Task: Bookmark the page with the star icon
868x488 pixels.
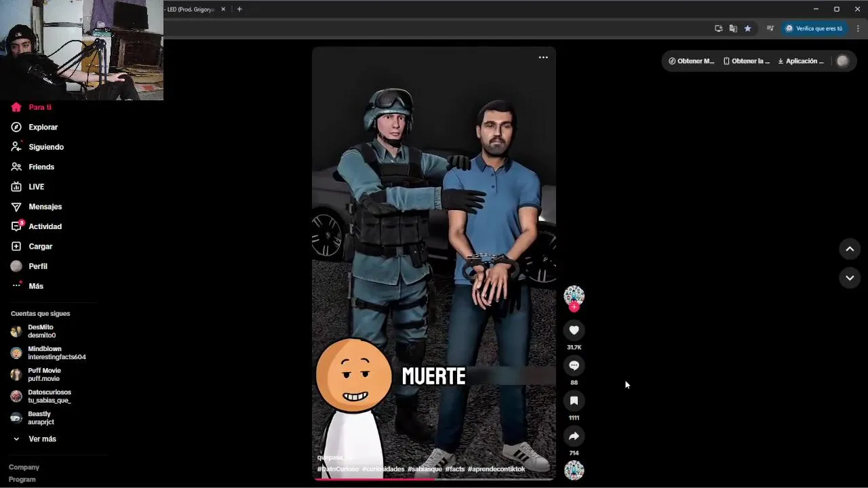Action: pyautogui.click(x=748, y=28)
